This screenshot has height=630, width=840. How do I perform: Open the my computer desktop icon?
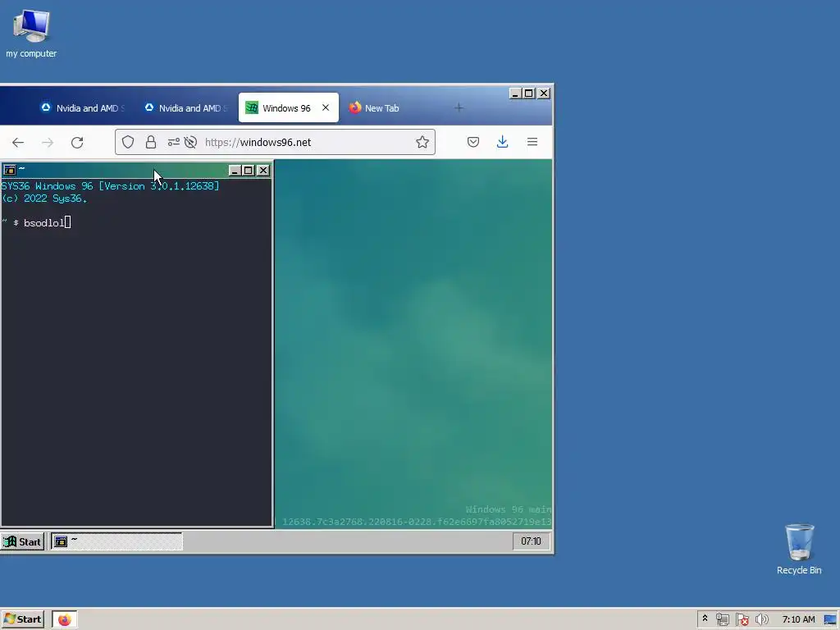(x=31, y=33)
